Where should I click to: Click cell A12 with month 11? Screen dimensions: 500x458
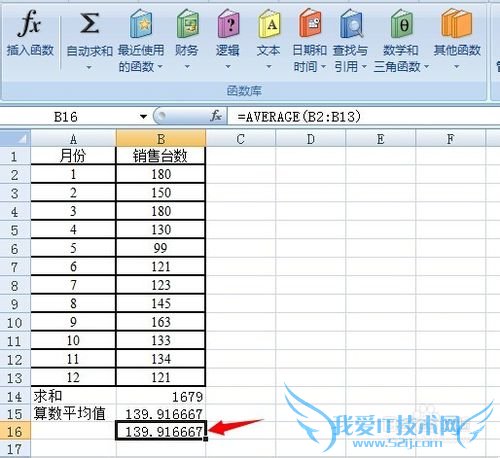pos(73,359)
